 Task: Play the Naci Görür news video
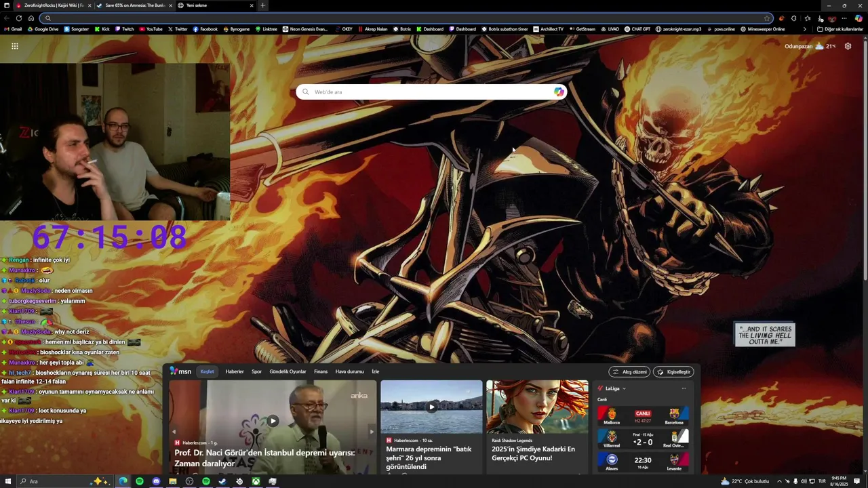pyautogui.click(x=273, y=421)
